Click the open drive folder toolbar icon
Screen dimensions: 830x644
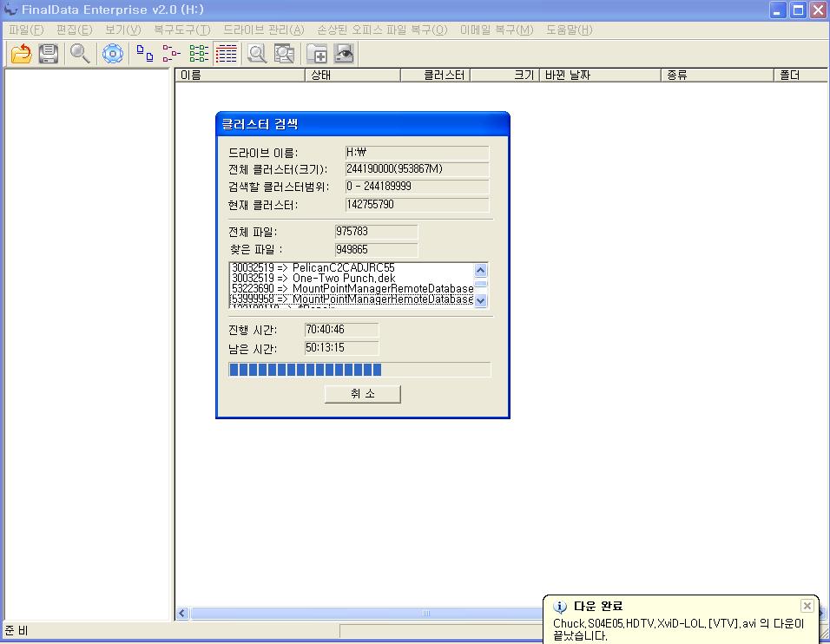pyautogui.click(x=21, y=54)
